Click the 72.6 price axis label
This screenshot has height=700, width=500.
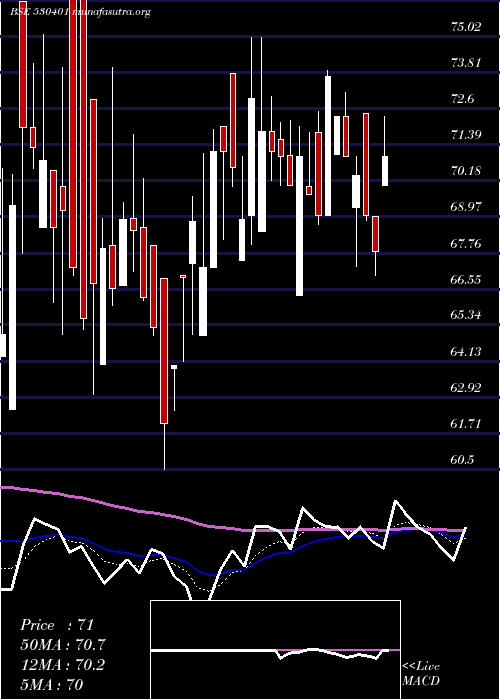[x=463, y=99]
